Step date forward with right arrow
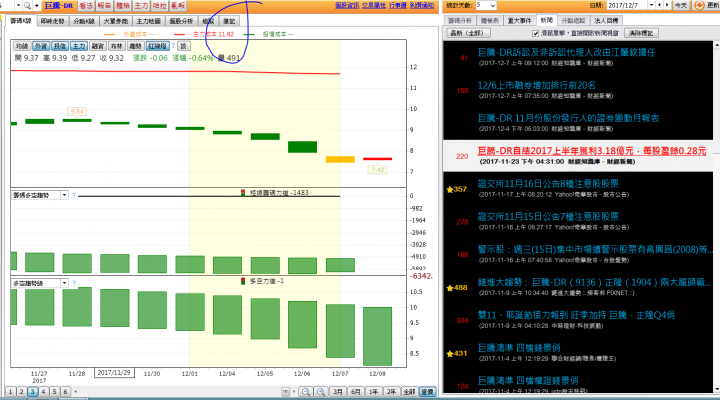Viewport: 720px width, 400px height. (667, 5)
